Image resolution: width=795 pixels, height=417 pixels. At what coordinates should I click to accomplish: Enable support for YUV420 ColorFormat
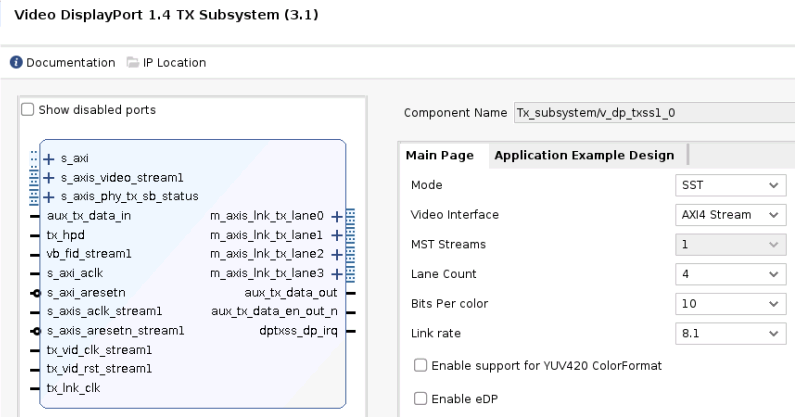click(420, 366)
